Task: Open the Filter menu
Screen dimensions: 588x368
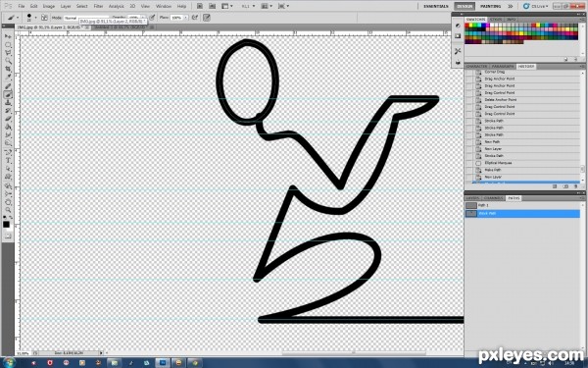Action: coord(98,6)
